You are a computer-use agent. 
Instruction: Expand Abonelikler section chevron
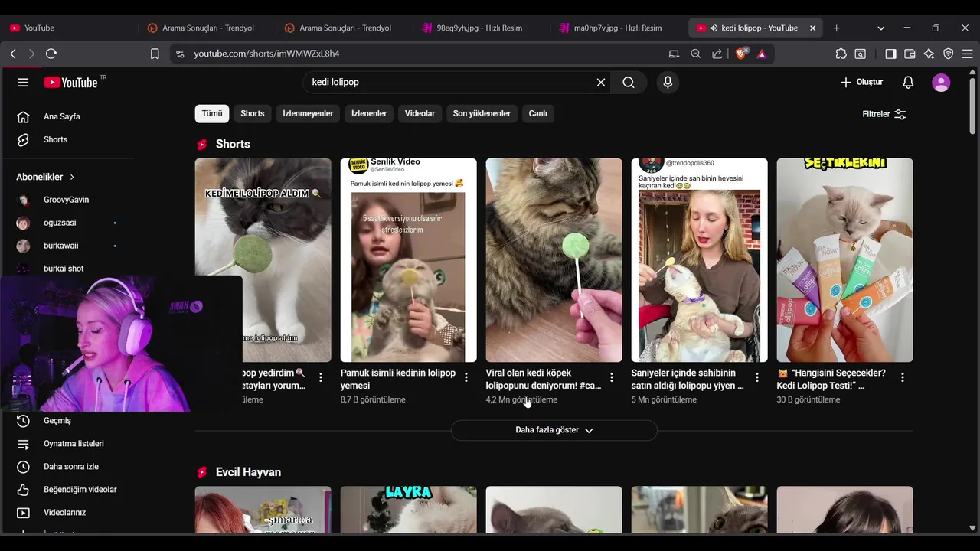click(72, 177)
